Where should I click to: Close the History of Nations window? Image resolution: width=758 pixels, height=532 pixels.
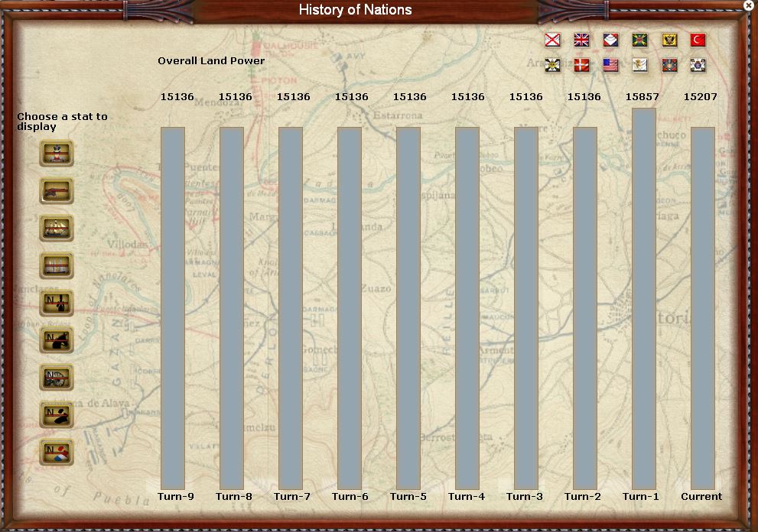pyautogui.click(x=748, y=5)
